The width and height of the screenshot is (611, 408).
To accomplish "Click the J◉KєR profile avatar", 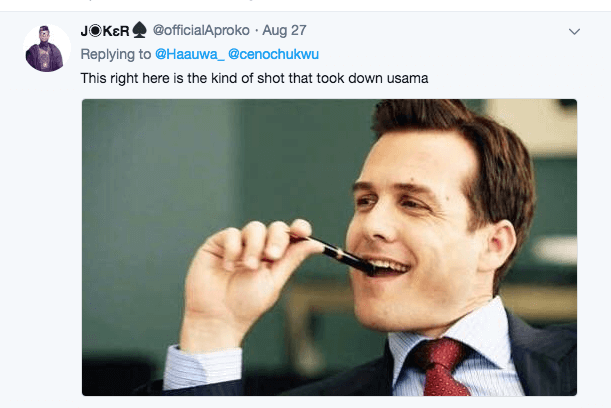I will tap(47, 48).
